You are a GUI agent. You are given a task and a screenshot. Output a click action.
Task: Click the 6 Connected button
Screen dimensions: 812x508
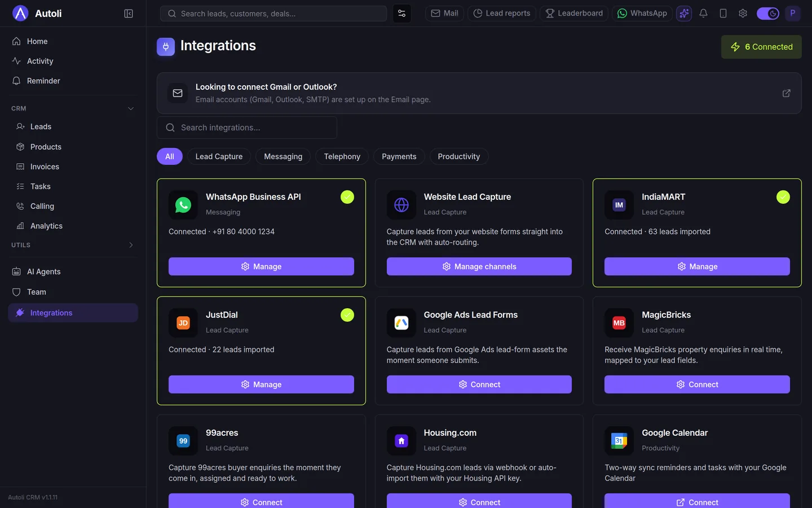point(761,47)
